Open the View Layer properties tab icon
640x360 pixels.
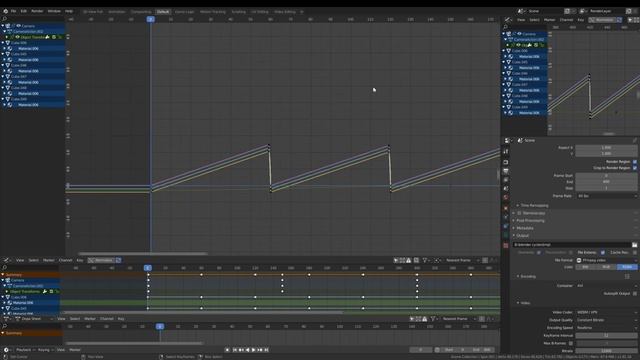506,180
